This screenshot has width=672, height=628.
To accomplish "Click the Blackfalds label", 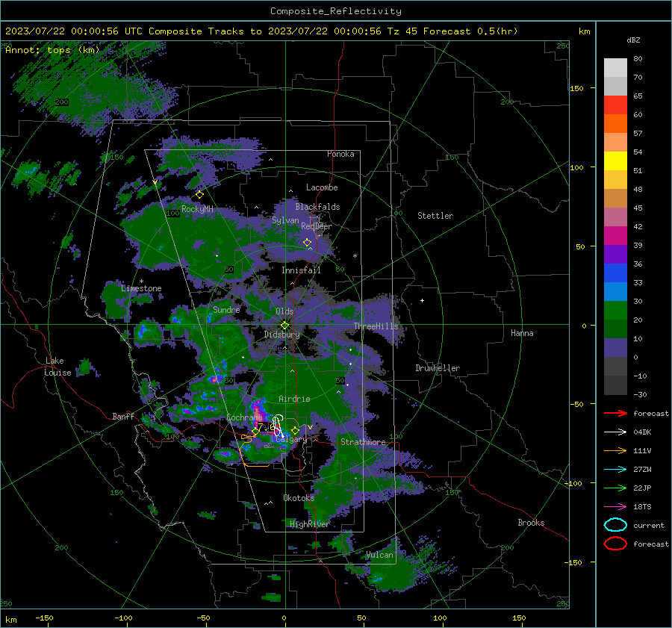I will coord(317,207).
